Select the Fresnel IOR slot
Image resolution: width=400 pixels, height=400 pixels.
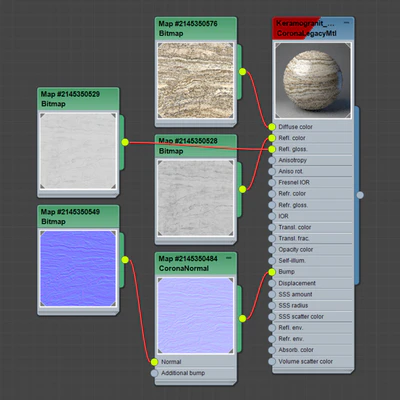(313, 182)
